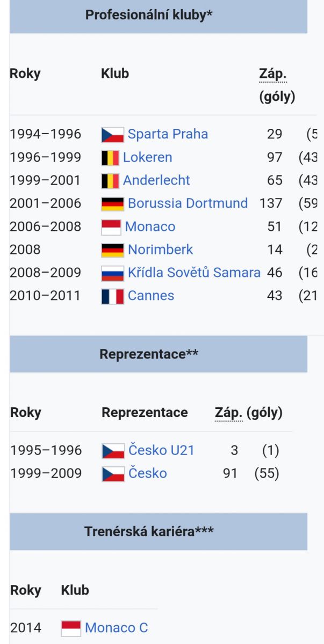Click the Czech flag beside Sparta Praha
This screenshot has width=324, height=644.
point(113,135)
